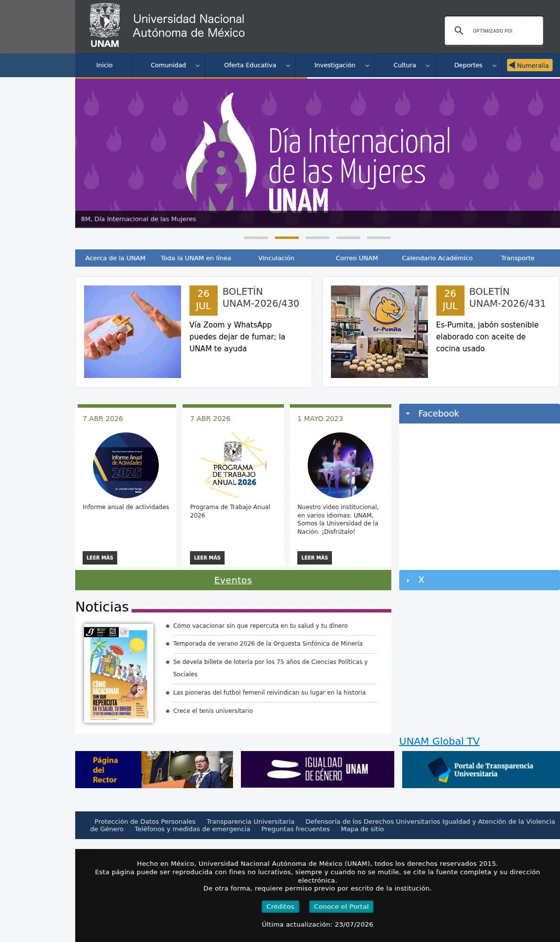Read Es-Pumita jabón sostenible headline

pyautogui.click(x=487, y=337)
